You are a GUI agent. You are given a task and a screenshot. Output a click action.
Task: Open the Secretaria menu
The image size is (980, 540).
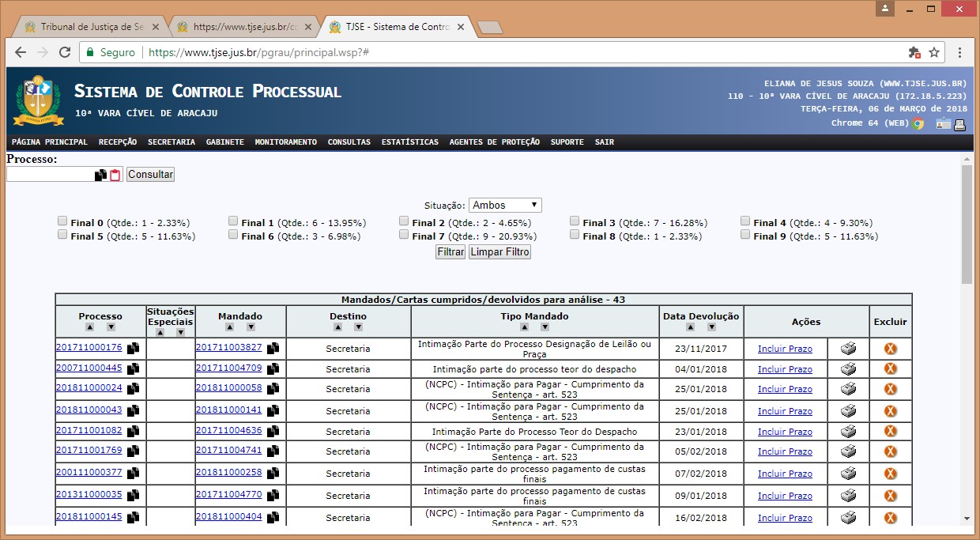171,142
